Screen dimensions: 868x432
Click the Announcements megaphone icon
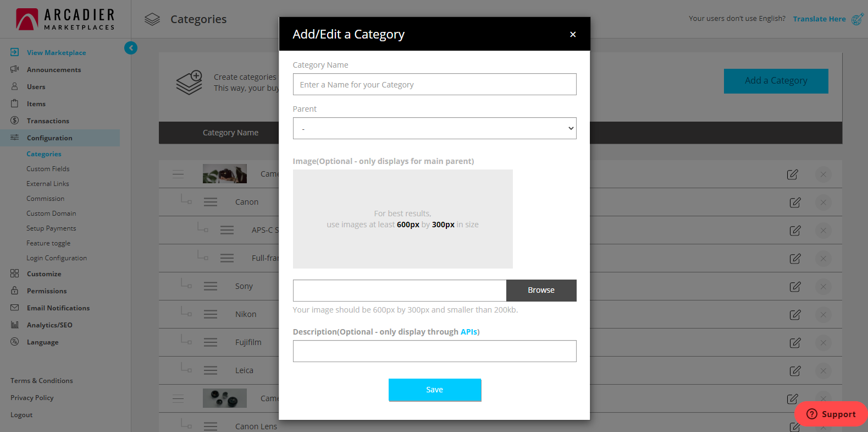(15, 69)
